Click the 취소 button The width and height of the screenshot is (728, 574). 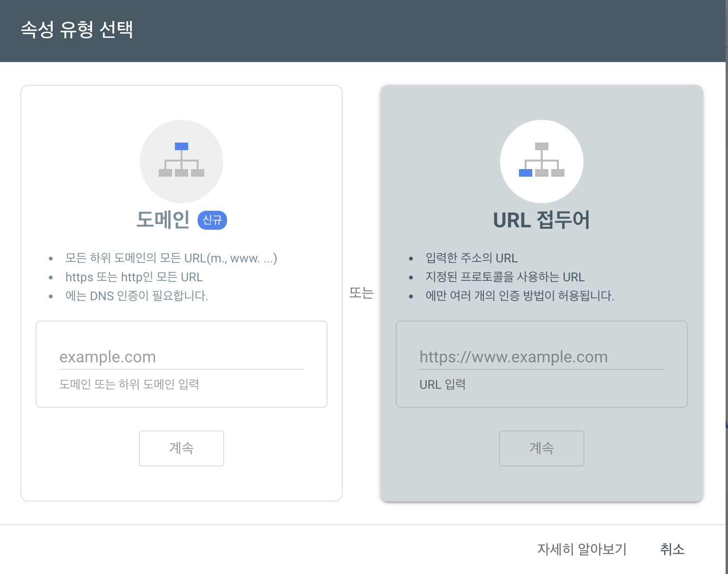tap(673, 549)
